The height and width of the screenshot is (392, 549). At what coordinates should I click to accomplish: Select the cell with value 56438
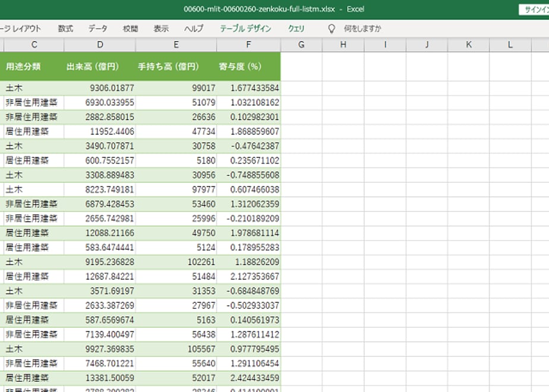point(176,334)
